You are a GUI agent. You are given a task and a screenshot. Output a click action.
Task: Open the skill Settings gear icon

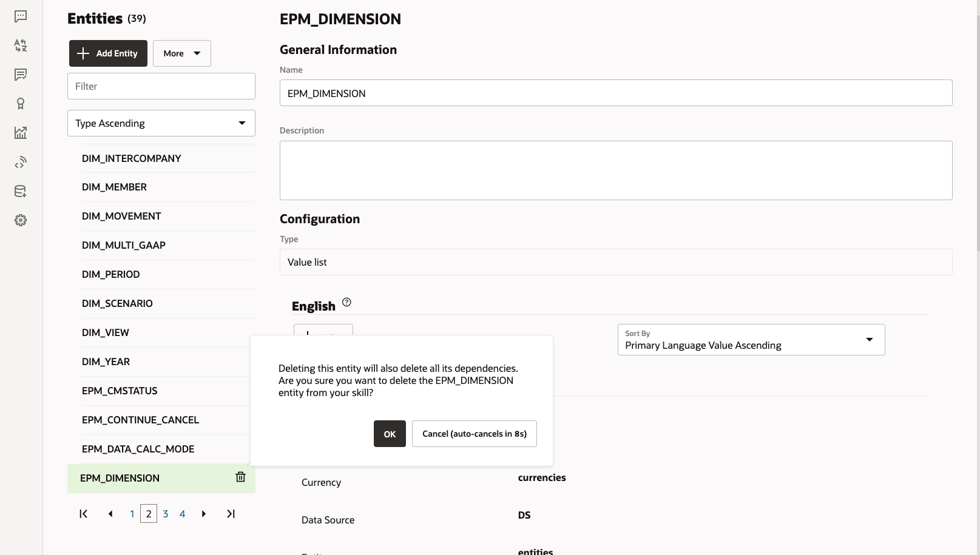(x=21, y=220)
